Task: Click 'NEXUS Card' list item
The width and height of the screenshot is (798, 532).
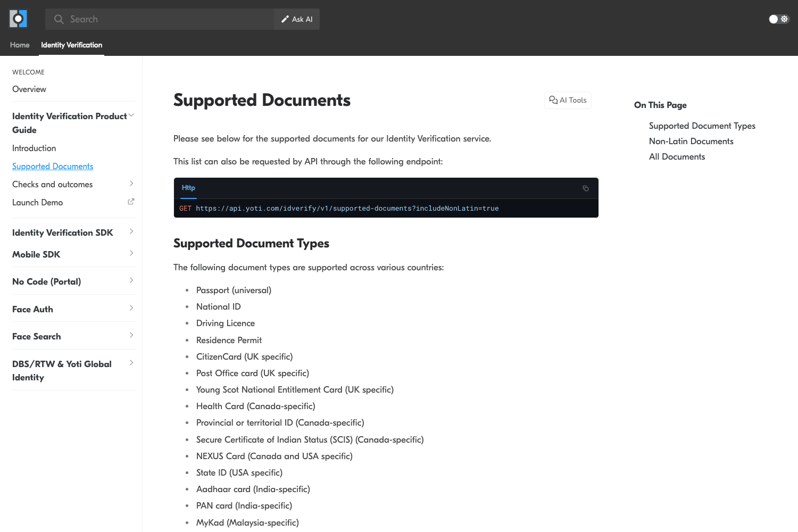Action: [275, 456]
